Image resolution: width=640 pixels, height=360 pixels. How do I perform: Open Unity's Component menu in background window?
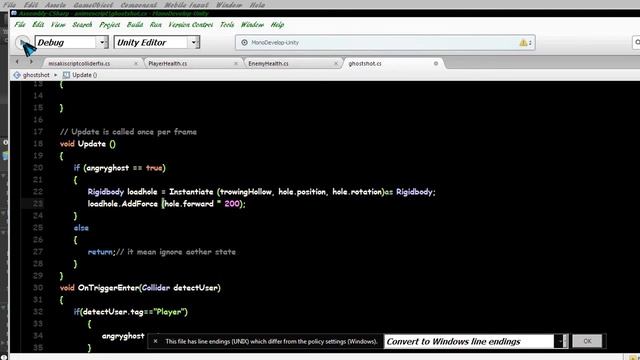pyautogui.click(x=138, y=5)
